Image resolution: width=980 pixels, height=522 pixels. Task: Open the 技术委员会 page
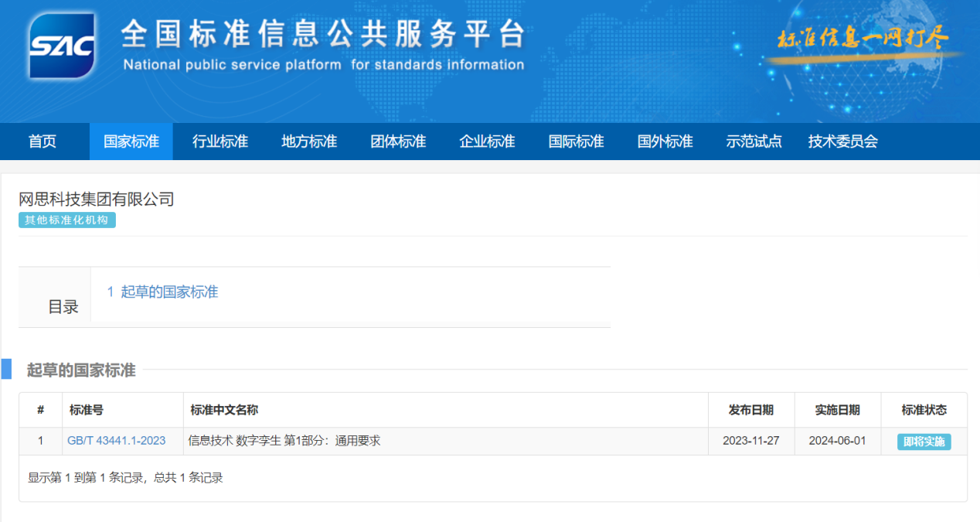[x=842, y=141]
